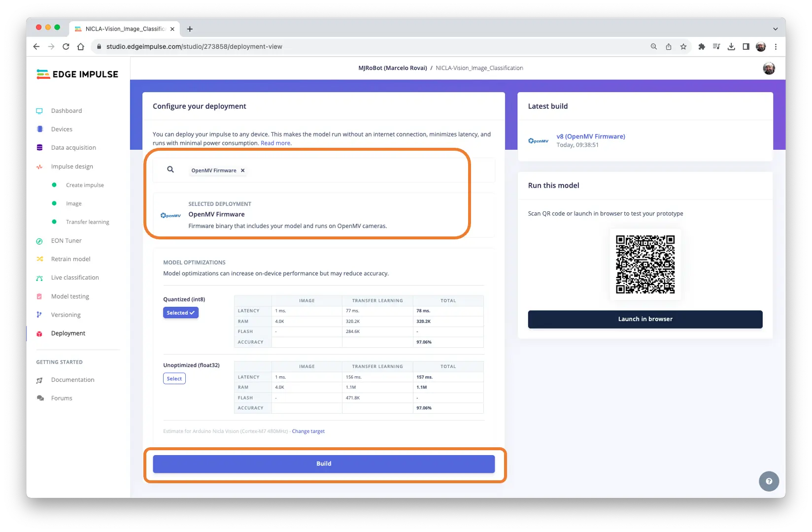Click the help question mark icon

click(x=769, y=481)
